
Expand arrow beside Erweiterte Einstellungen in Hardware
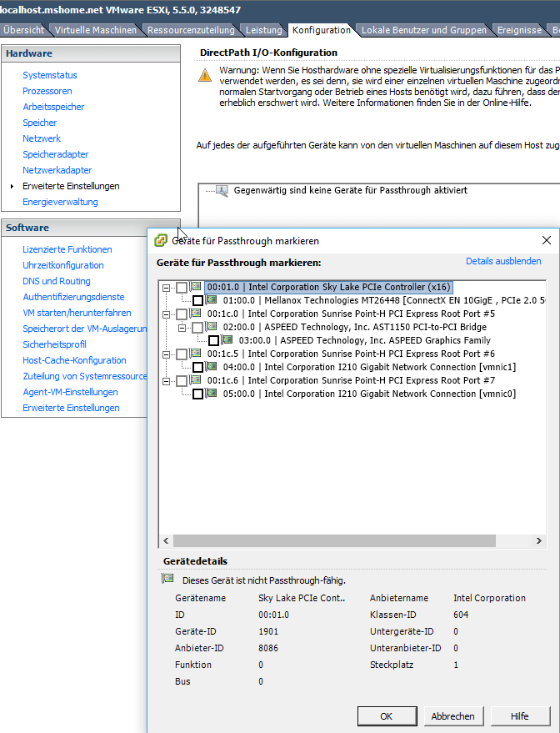tap(12, 186)
